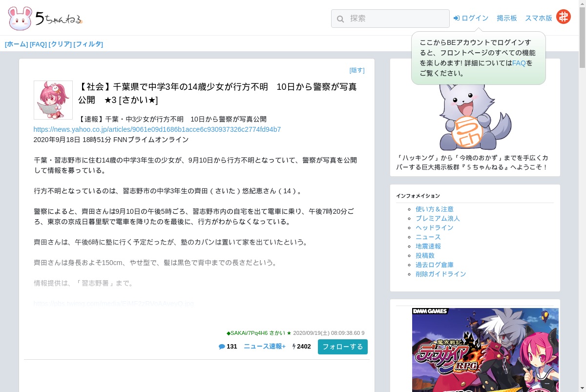
Task: Open 地震速報 earthquake alerts link
Action: pyautogui.click(x=428, y=246)
